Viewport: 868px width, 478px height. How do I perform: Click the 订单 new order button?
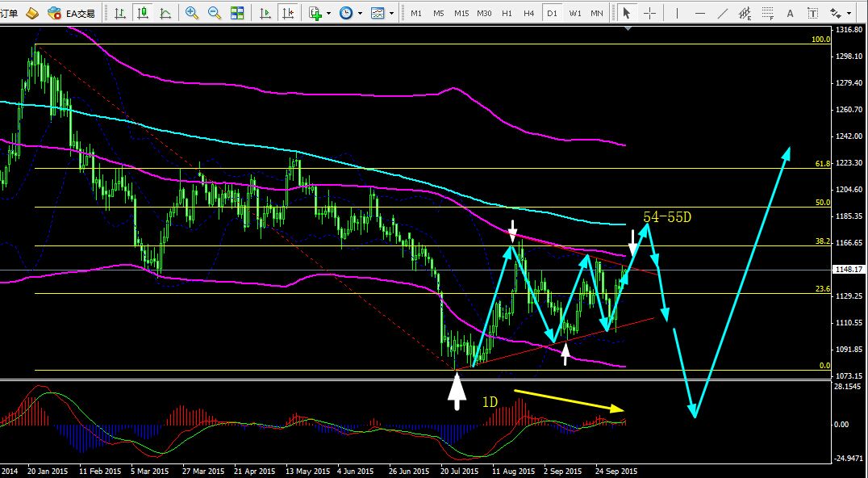point(10,13)
